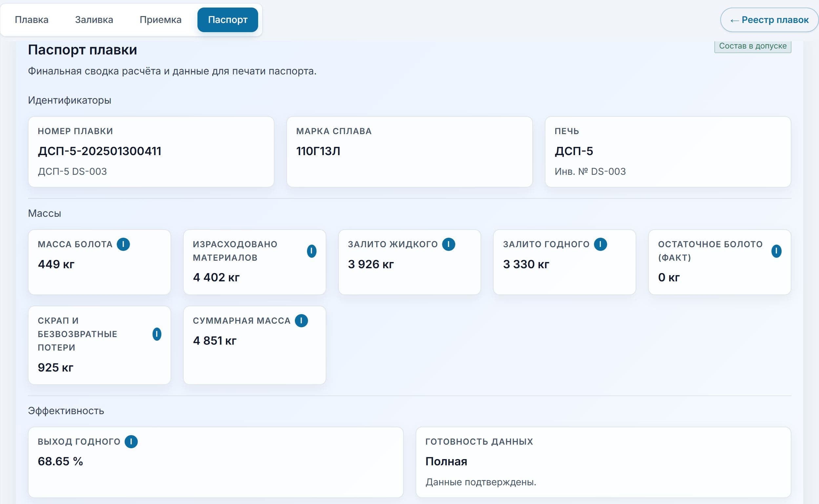Click the 68.65 % yield value
The image size is (819, 504).
(60, 461)
